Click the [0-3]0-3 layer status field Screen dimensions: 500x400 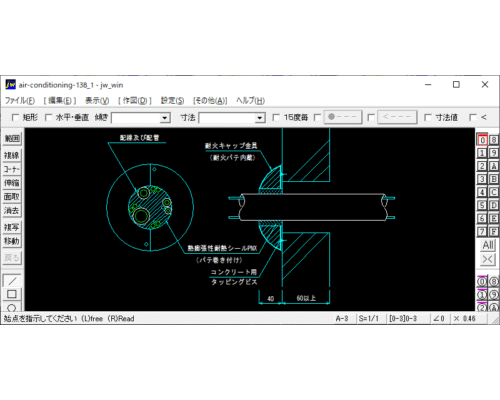click(x=403, y=318)
